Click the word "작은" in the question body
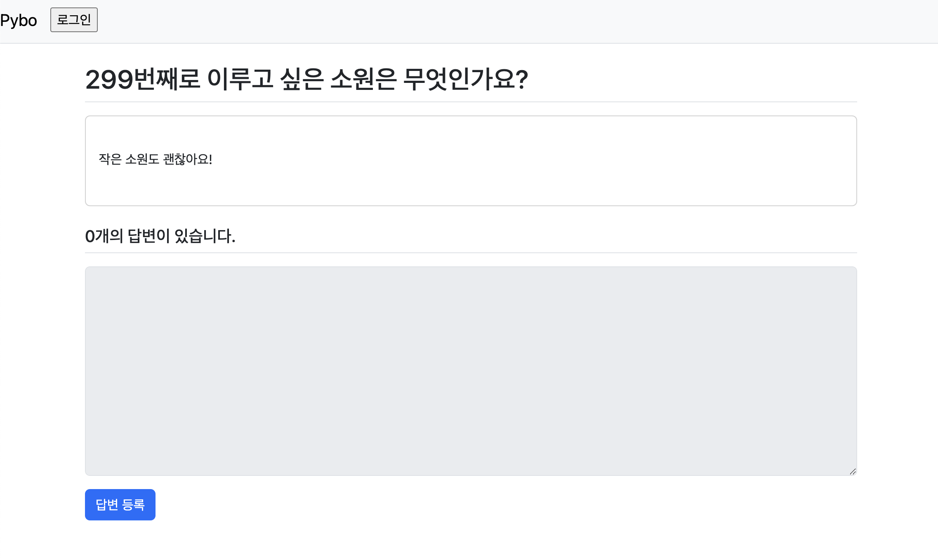The height and width of the screenshot is (560, 938). click(x=110, y=159)
